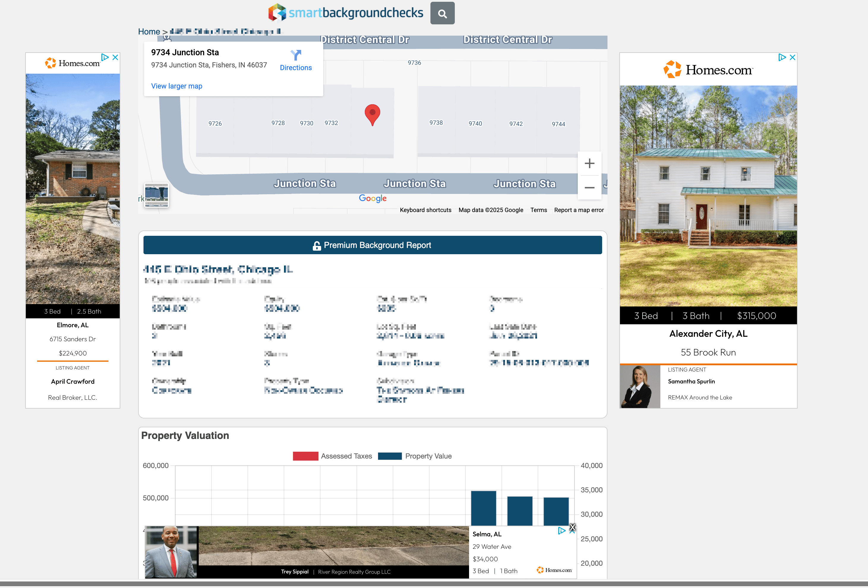Close the left Homes.com ad
868x588 pixels.
pos(116,57)
